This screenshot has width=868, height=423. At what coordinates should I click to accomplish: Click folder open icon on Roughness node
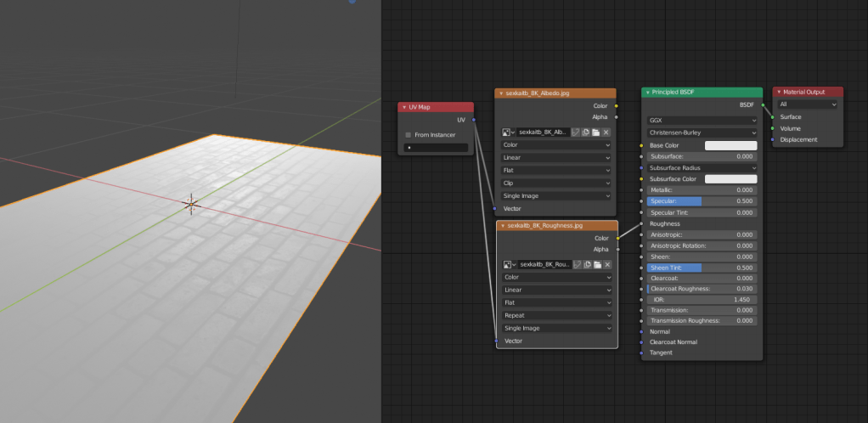pos(597,264)
